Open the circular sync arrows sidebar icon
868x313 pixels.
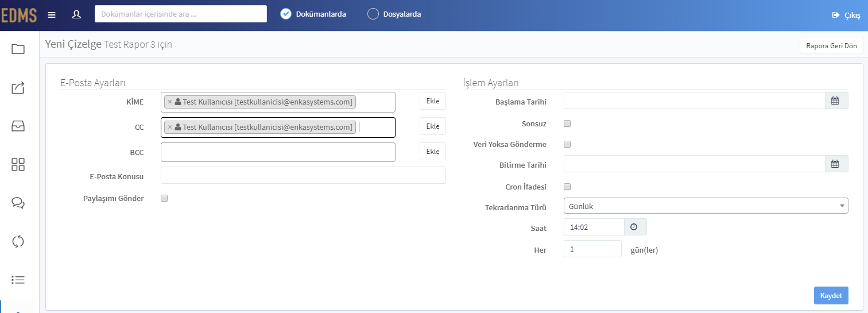pyautogui.click(x=18, y=241)
